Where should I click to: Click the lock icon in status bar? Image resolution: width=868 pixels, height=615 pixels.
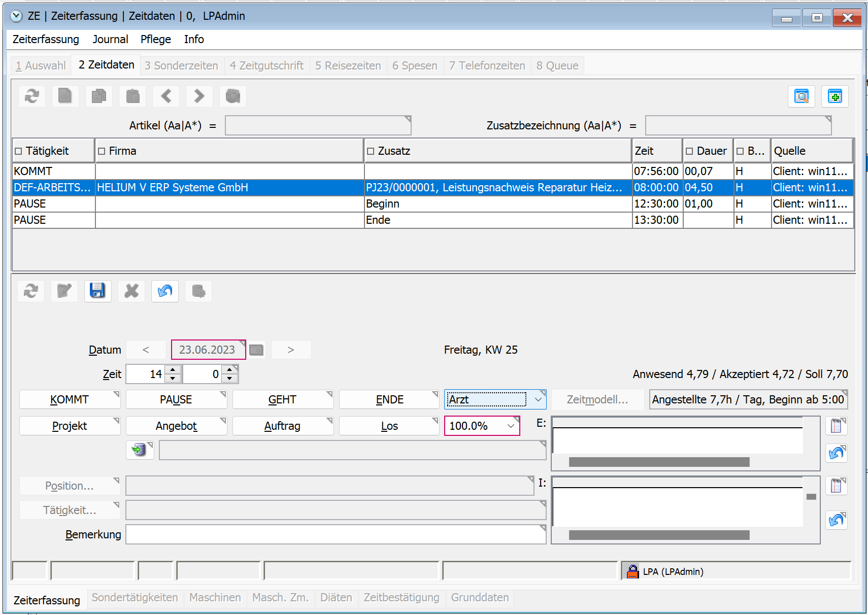(632, 571)
